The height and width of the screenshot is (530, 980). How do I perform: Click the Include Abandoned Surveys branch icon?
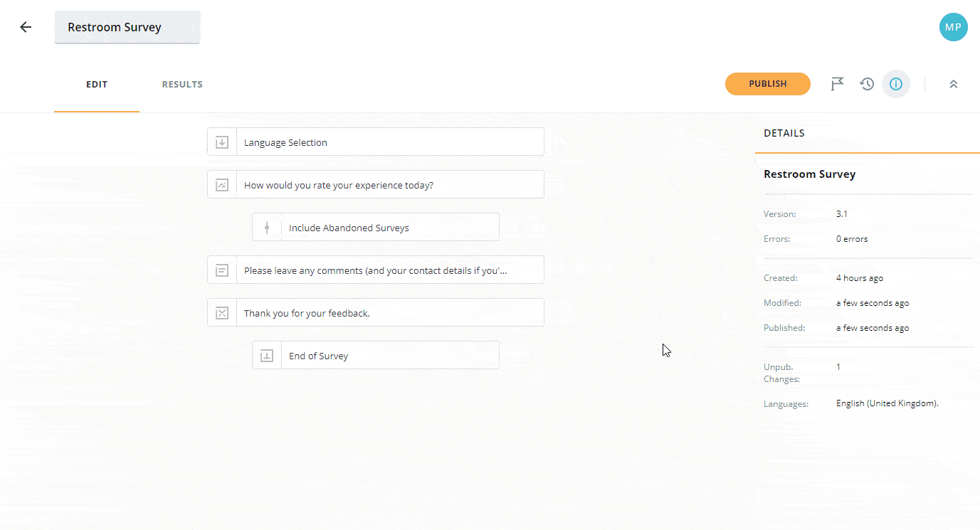pos(267,228)
